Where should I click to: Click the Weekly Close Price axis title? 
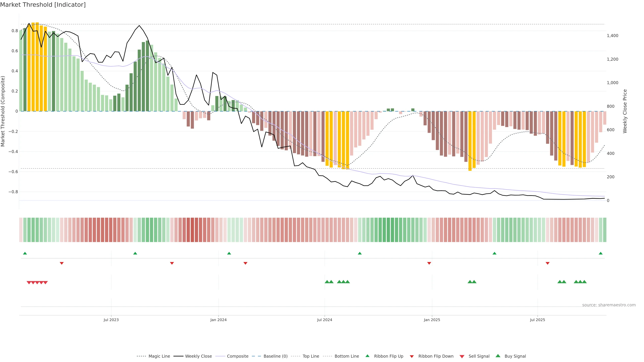625,111
